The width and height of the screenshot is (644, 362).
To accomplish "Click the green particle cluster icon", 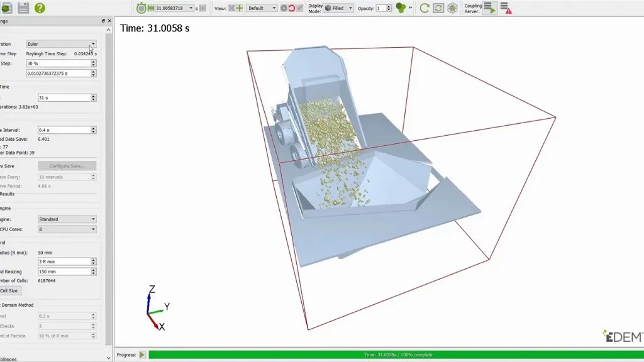I will click(x=401, y=8).
